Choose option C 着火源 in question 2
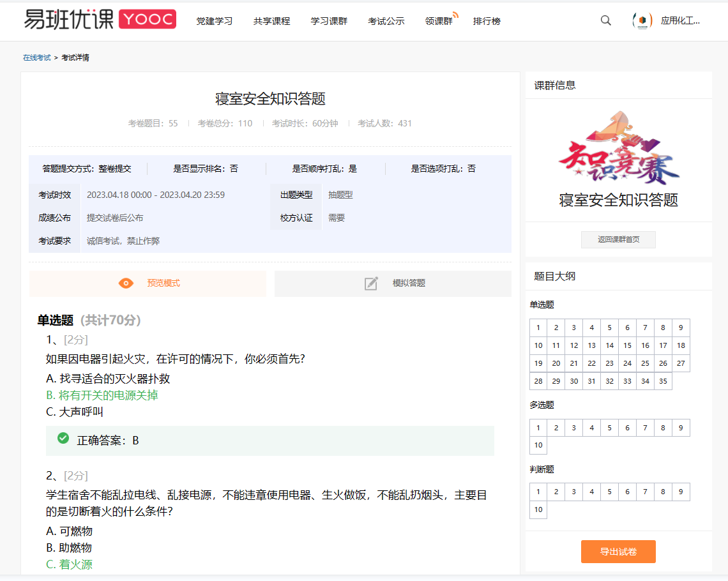This screenshot has width=728, height=581. [70, 564]
